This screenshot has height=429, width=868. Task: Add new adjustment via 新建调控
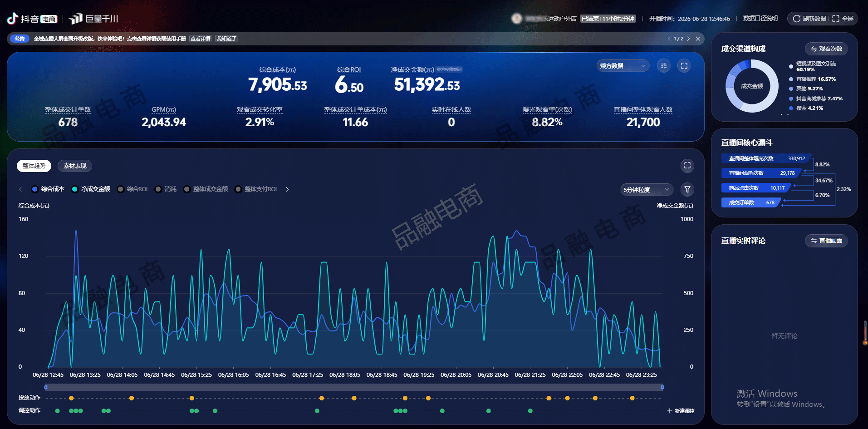click(x=681, y=411)
